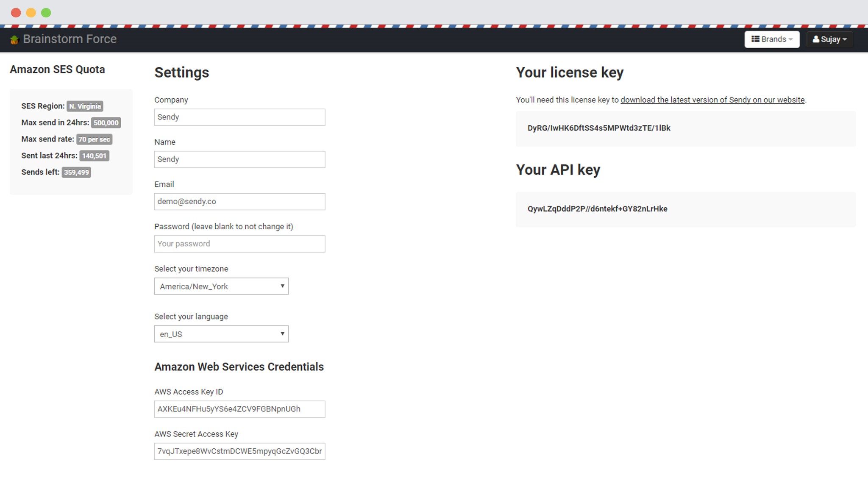Click the Your license key heading
868x481 pixels.
(x=570, y=72)
